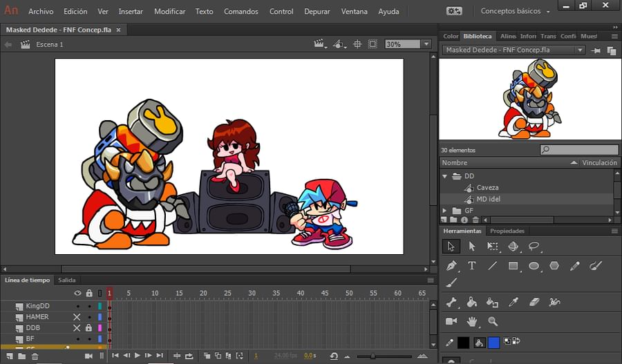Open the Library panel options menu
This screenshot has height=364, width=622.
(x=614, y=36)
